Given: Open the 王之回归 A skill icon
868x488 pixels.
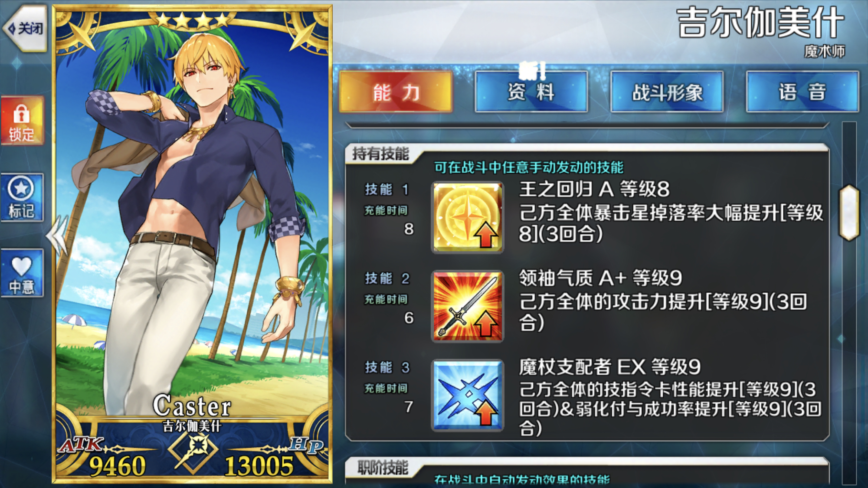Looking at the screenshot, I should [x=467, y=217].
